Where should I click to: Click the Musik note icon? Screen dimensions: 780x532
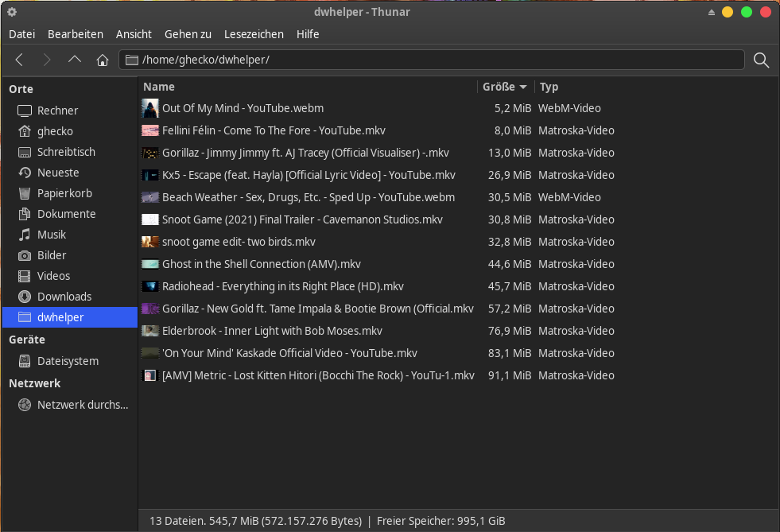click(25, 235)
